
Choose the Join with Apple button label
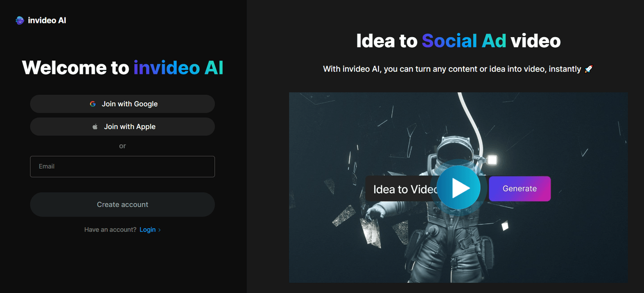130,127
